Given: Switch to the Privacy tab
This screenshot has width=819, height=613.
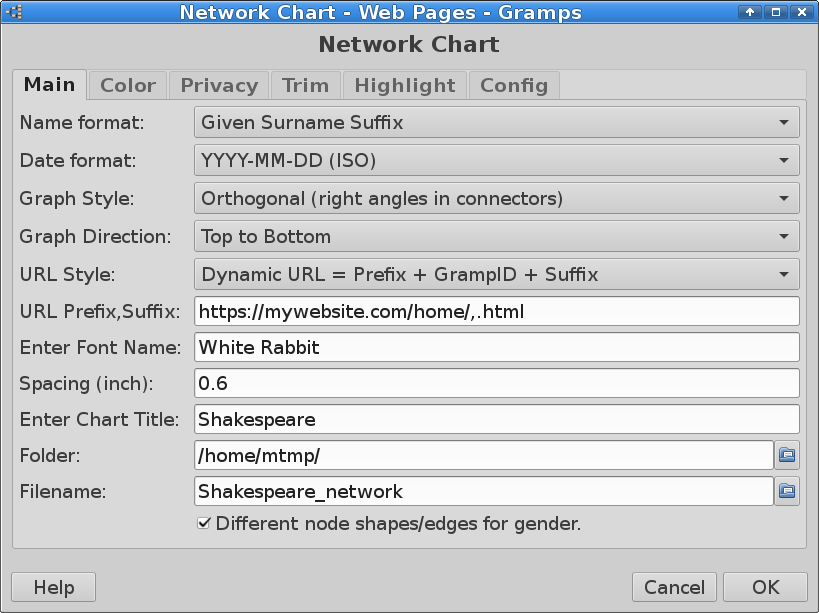Looking at the screenshot, I should (219, 86).
